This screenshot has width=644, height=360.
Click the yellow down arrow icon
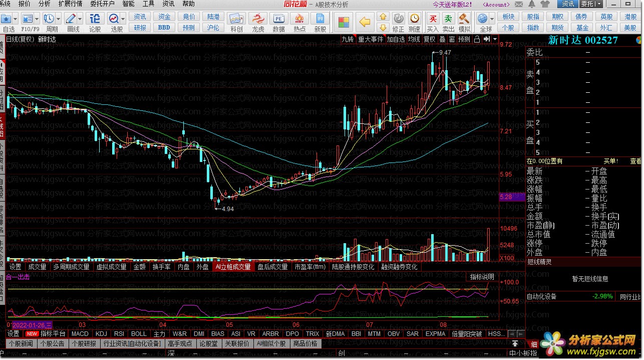(383, 28)
